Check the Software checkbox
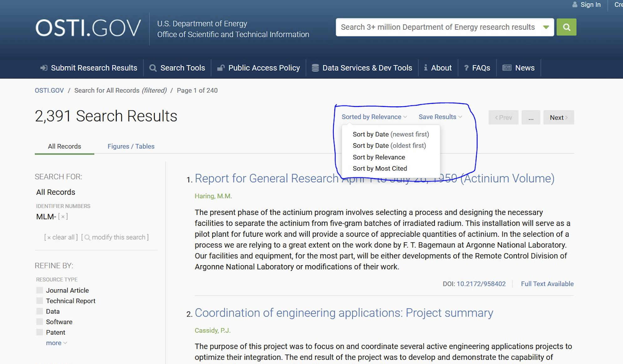This screenshot has width=623, height=364. pyautogui.click(x=39, y=321)
